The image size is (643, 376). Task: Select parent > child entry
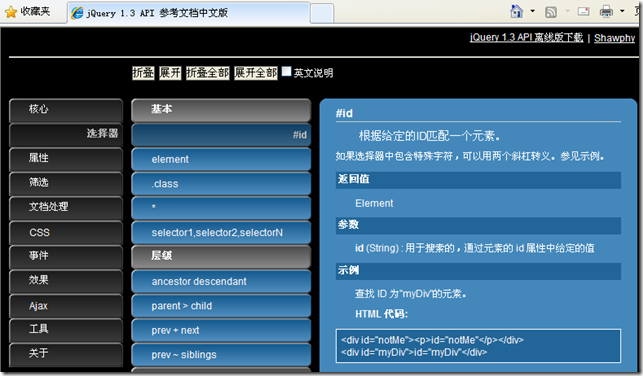tap(221, 306)
